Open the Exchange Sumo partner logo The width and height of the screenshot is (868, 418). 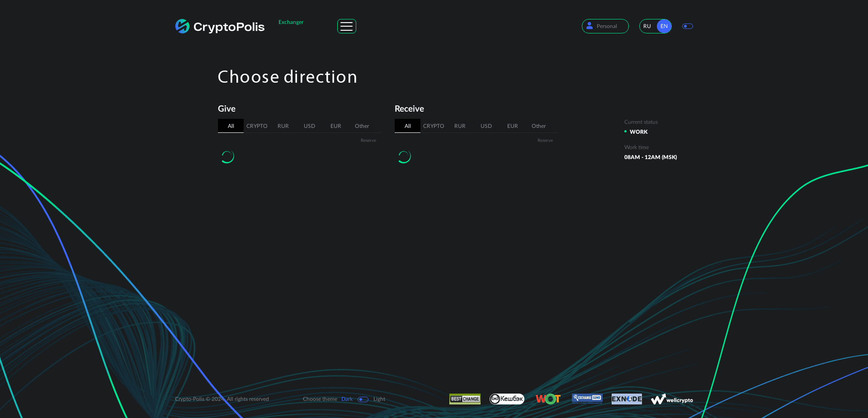pyautogui.click(x=587, y=398)
